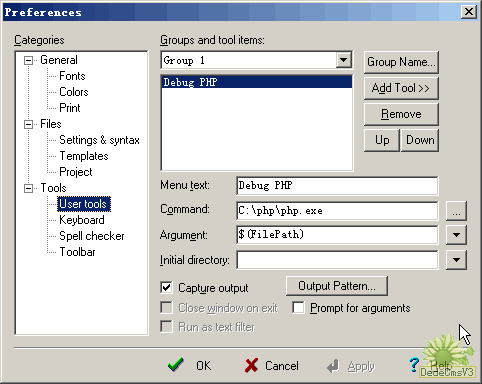Click the Group Name... button

[401, 62]
